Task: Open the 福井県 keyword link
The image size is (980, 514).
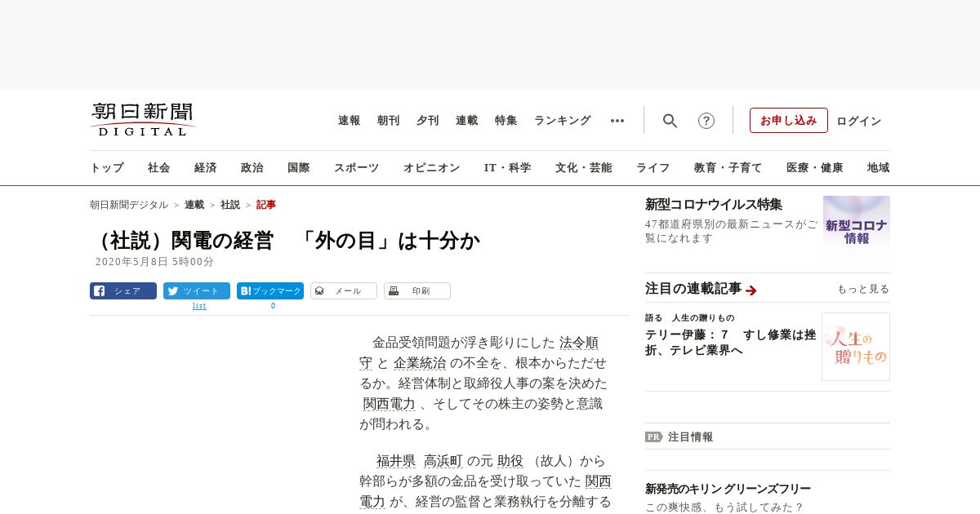Action: 396,461
